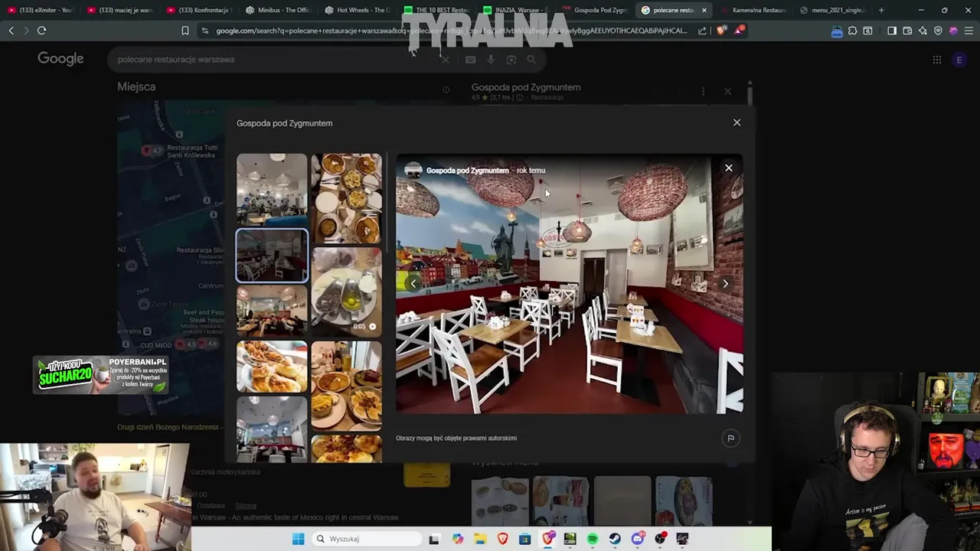
Task: Open the restaurant guests seating thumbnail
Action: tap(272, 311)
